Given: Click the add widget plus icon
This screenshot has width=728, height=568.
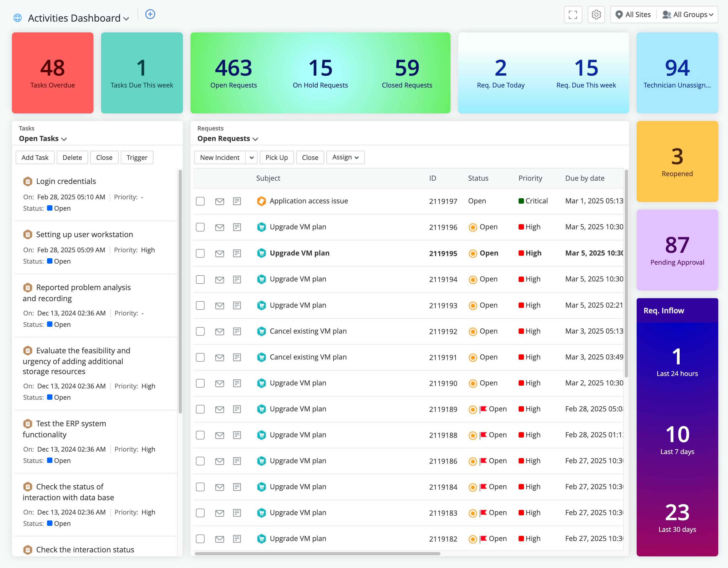Looking at the screenshot, I should [x=150, y=14].
